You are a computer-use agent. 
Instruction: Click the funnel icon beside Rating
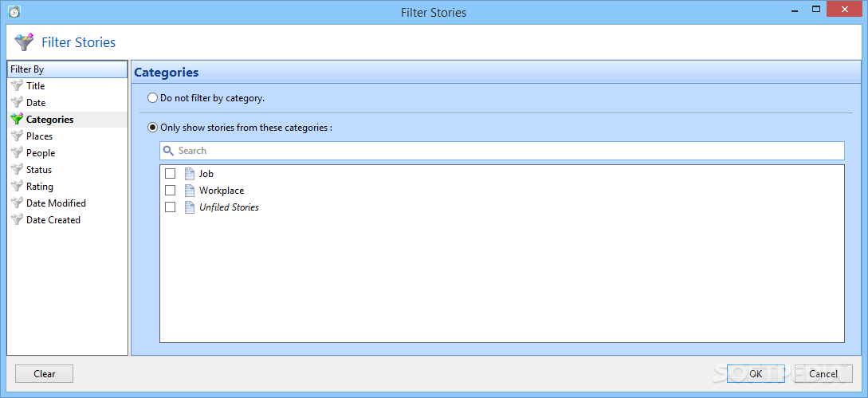point(17,187)
